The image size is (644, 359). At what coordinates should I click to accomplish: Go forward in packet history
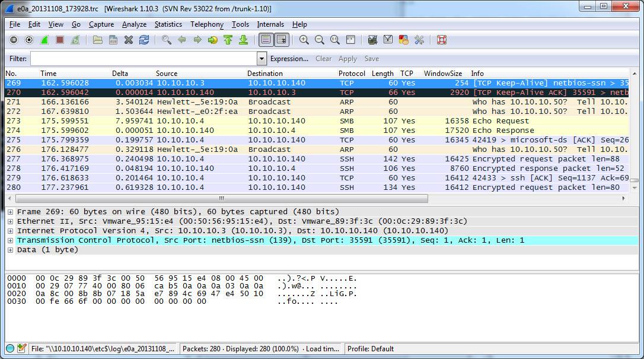coord(197,40)
